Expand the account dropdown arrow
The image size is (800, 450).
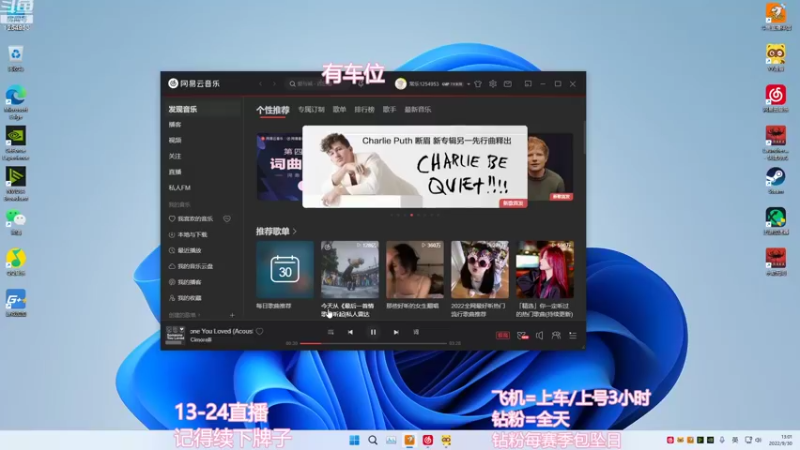pyautogui.click(x=468, y=84)
